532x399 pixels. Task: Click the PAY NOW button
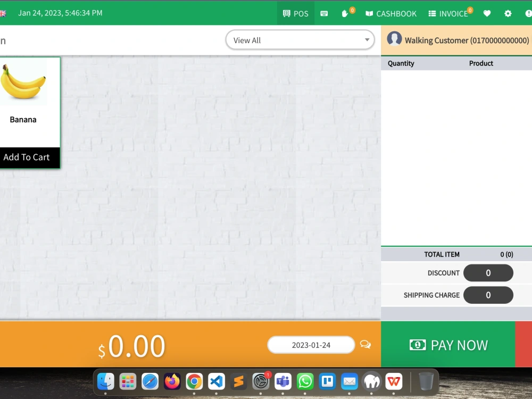448,344
